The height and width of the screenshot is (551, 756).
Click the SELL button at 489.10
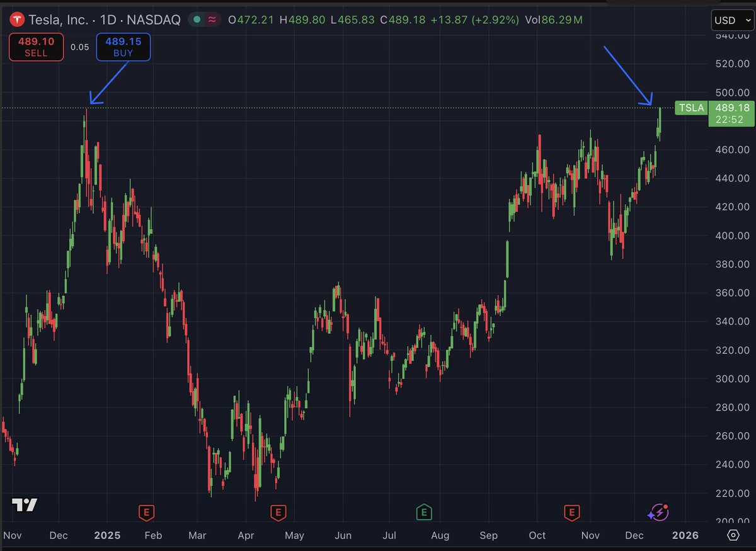coord(36,47)
